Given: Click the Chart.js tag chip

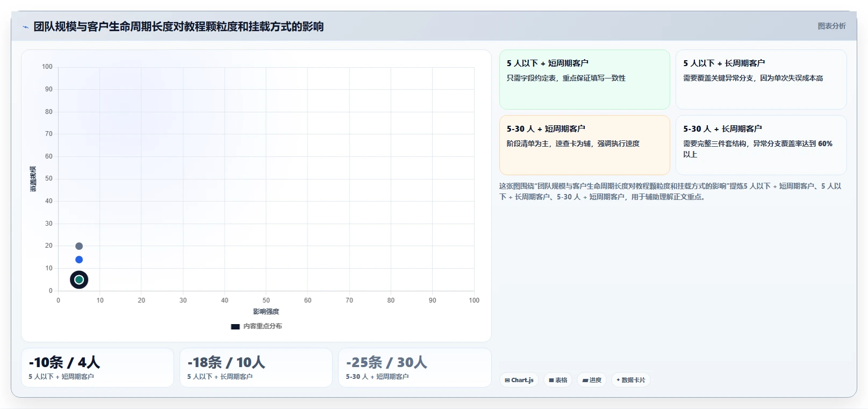Looking at the screenshot, I should [519, 380].
